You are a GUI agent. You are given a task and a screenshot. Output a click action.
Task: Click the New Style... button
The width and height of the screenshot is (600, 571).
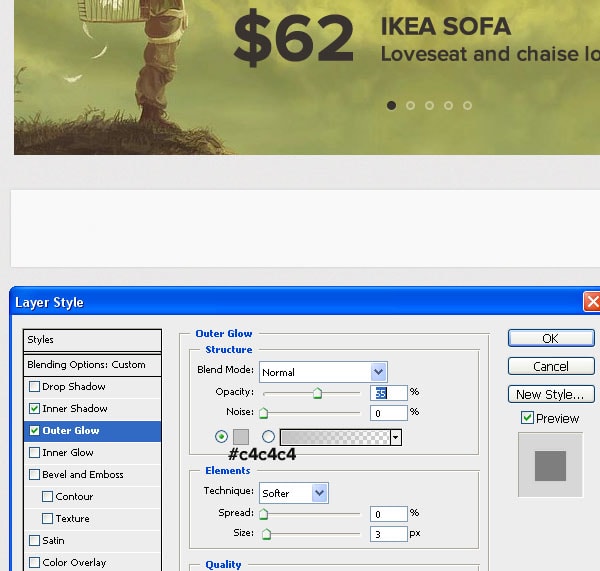551,394
